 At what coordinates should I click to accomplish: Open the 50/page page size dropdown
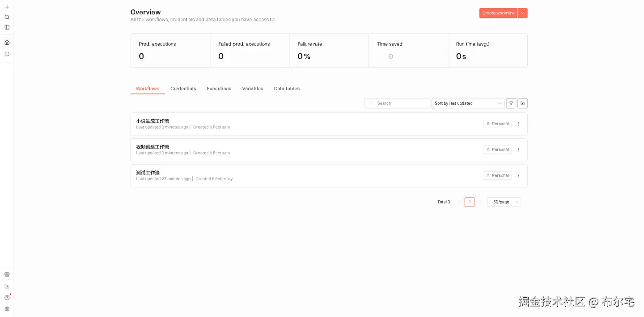(504, 202)
